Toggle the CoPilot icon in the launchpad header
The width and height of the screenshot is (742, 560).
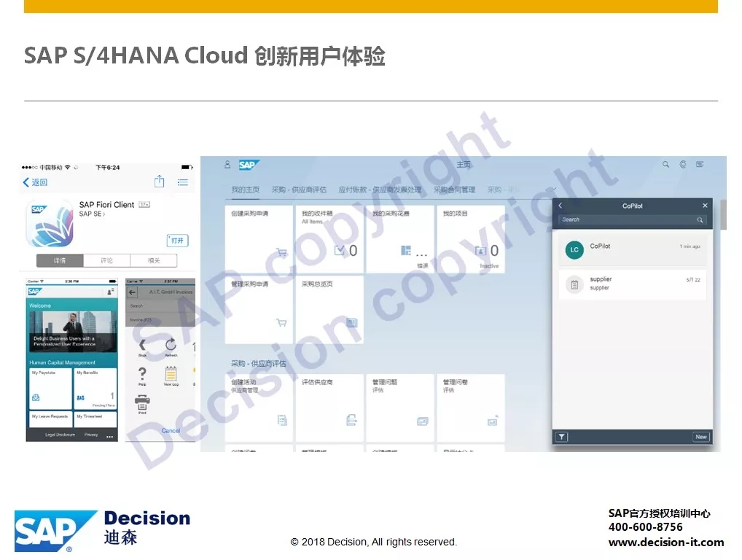coord(683,164)
